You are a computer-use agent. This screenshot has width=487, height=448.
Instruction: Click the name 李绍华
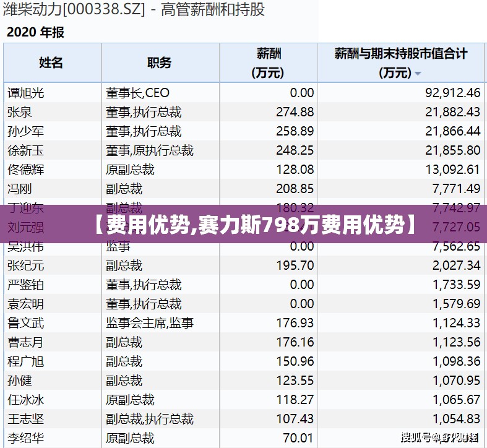point(26,438)
